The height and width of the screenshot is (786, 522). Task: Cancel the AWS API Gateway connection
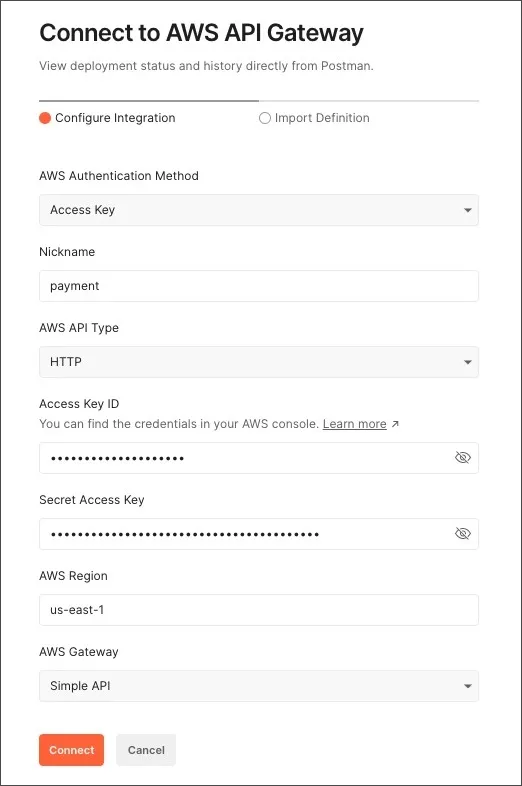[146, 750]
